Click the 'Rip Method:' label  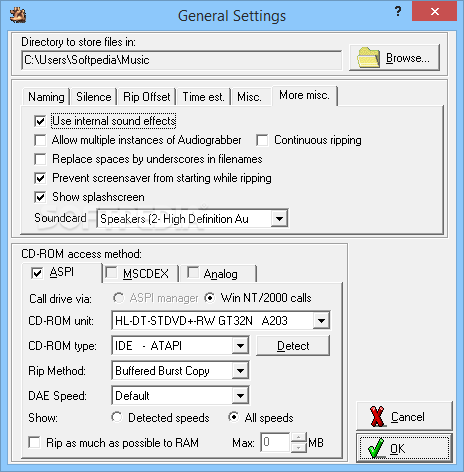point(57,371)
